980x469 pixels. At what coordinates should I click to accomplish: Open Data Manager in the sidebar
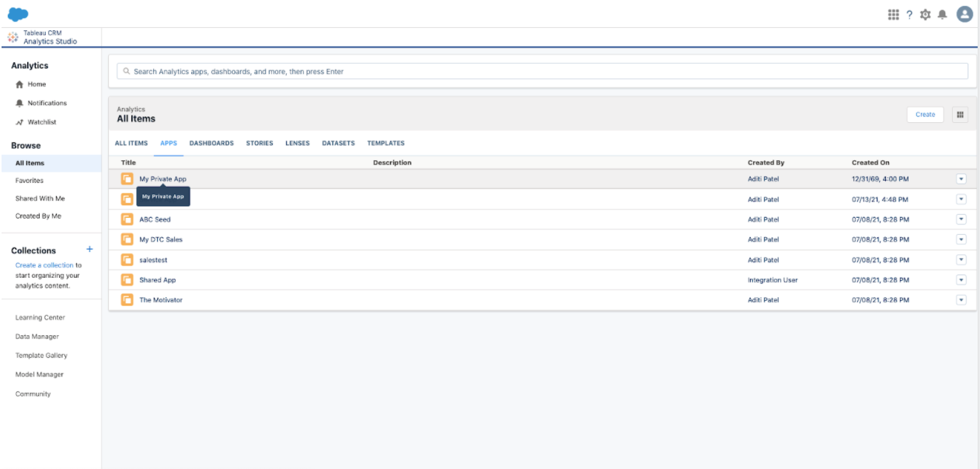click(37, 337)
